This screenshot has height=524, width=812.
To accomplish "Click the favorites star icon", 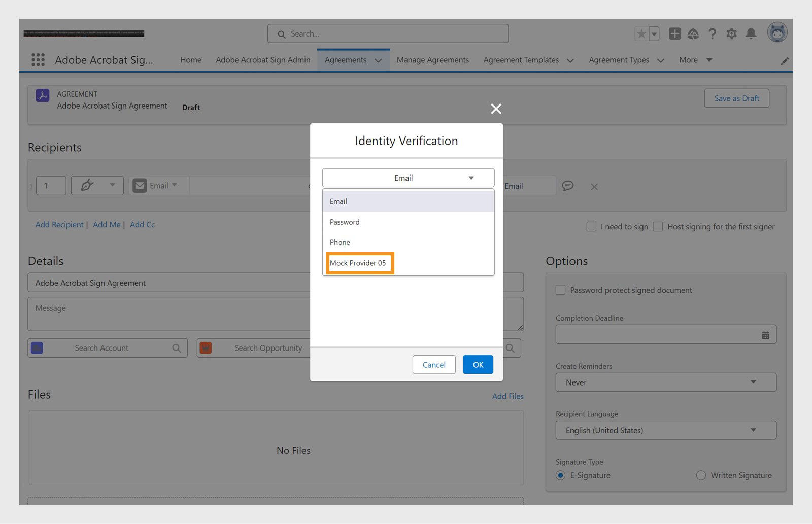I will coord(641,34).
